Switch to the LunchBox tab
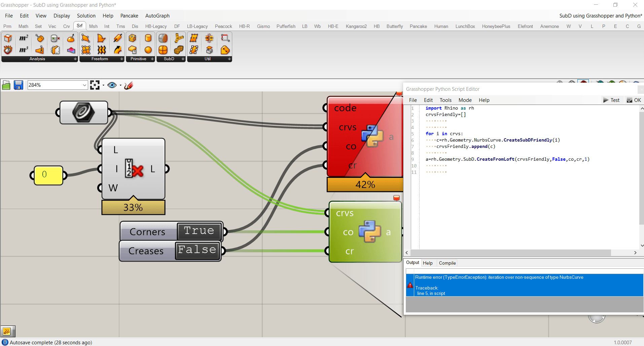This screenshot has height=346, width=644. [x=465, y=26]
